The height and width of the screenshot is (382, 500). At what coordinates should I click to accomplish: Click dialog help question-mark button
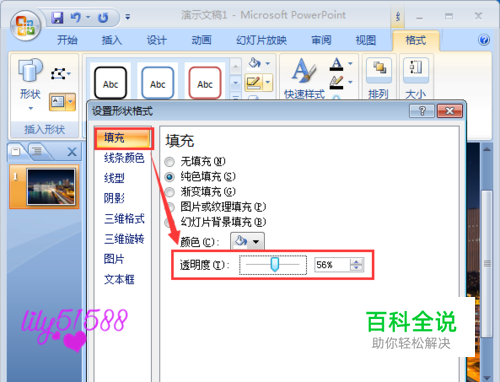tap(422, 111)
